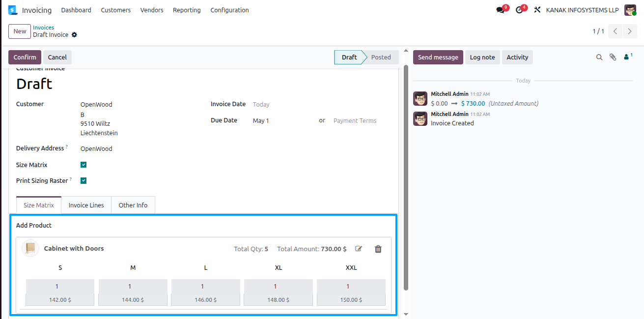Viewport: 644px width, 319px height.
Task: Open the Delivery Address field
Action: click(x=96, y=148)
